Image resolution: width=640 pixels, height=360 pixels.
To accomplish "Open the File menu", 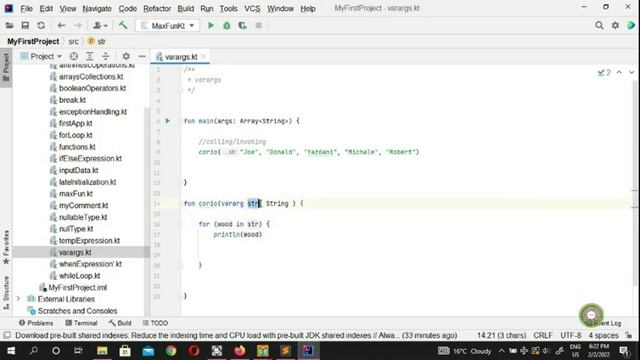I will click(x=27, y=9).
